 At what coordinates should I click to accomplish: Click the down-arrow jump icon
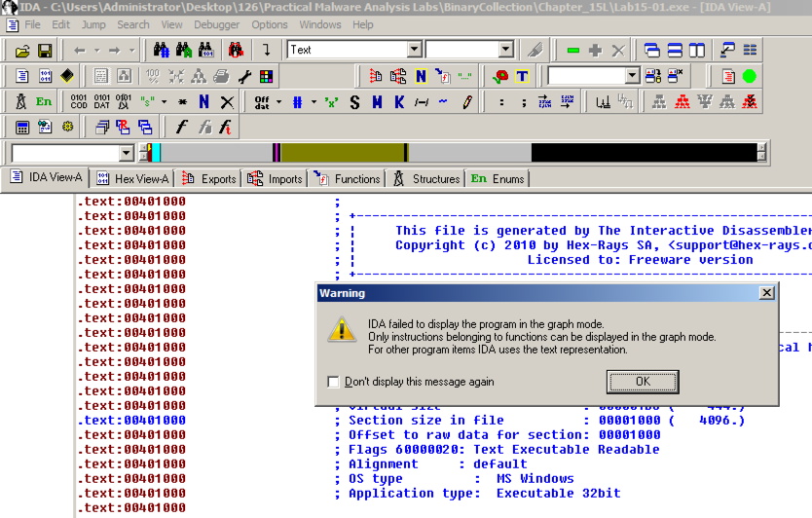click(266, 50)
